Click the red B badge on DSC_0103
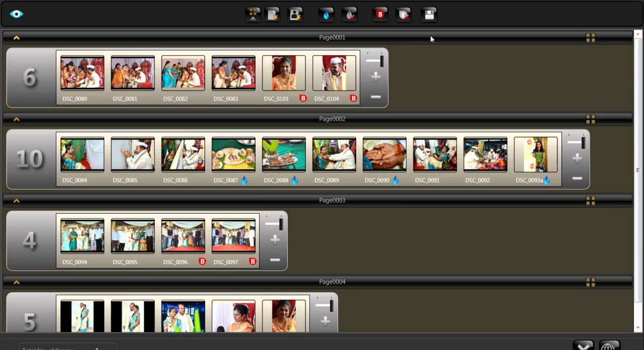644x350 pixels. [x=303, y=99]
